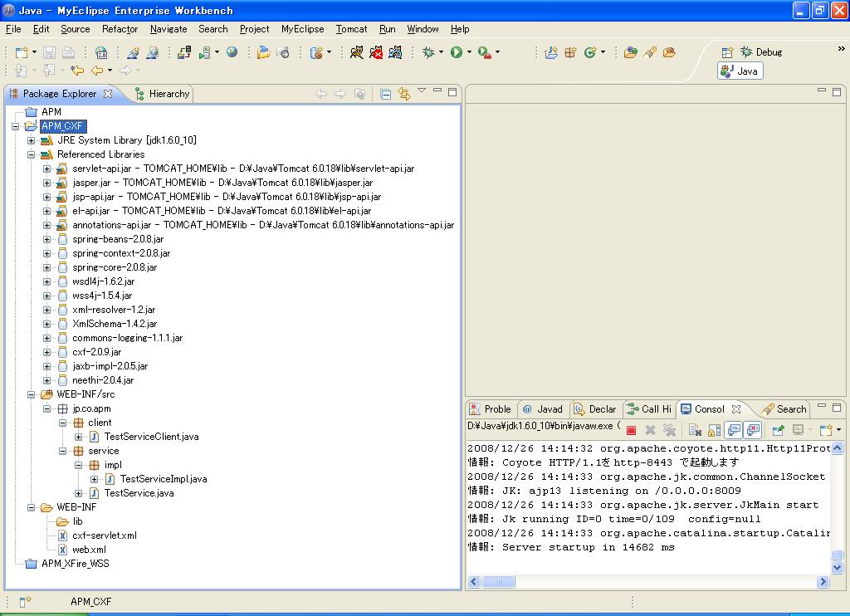
Task: Run the application with the green Run icon
Action: point(457,51)
